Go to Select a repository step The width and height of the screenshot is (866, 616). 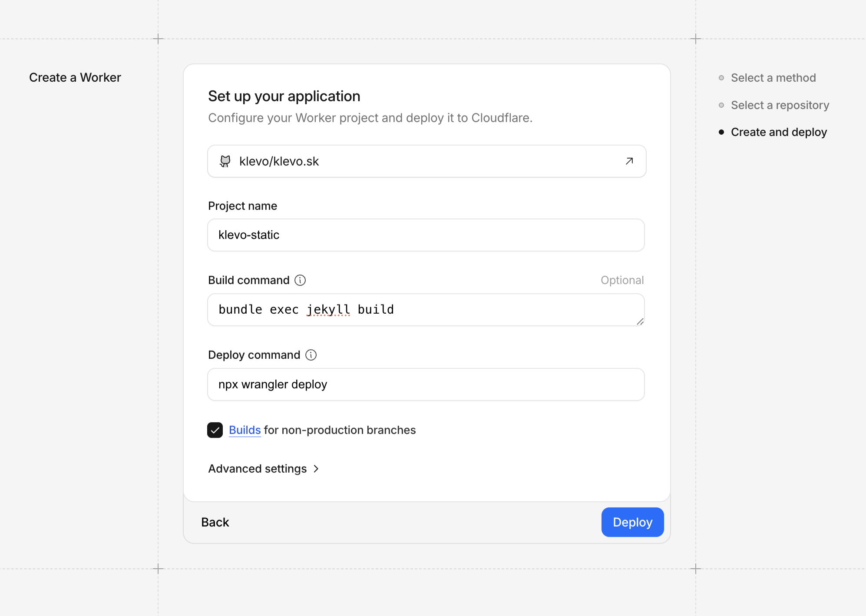[780, 105]
